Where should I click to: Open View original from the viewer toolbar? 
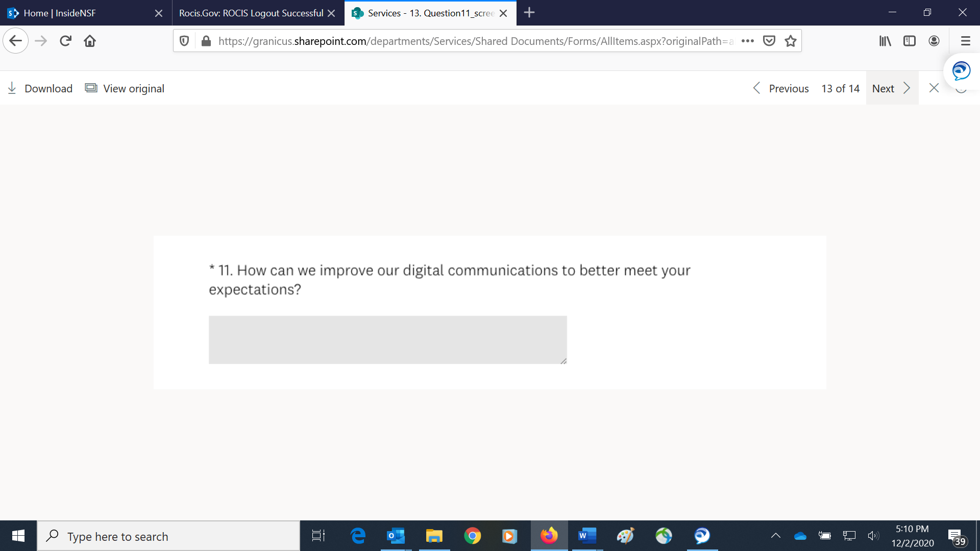point(125,88)
